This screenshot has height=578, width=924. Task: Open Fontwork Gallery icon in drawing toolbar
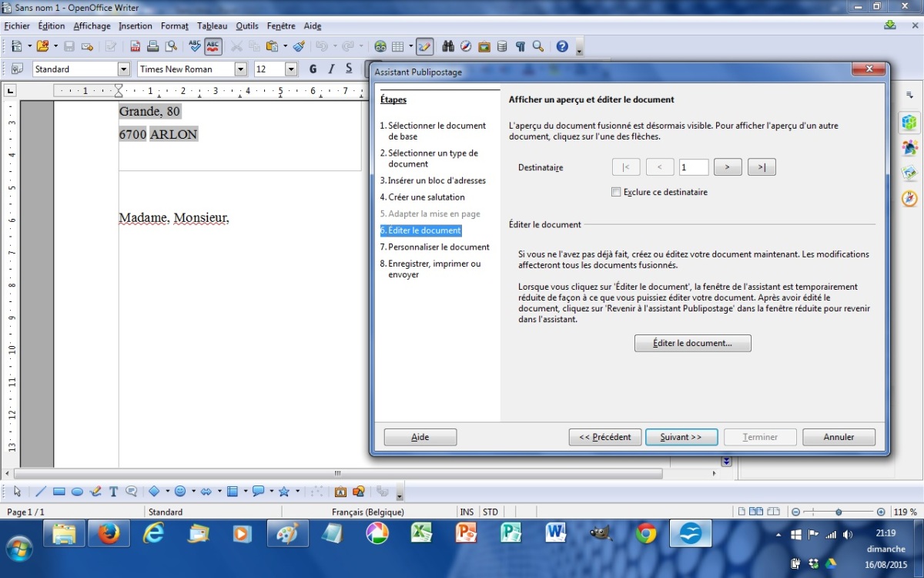point(340,491)
